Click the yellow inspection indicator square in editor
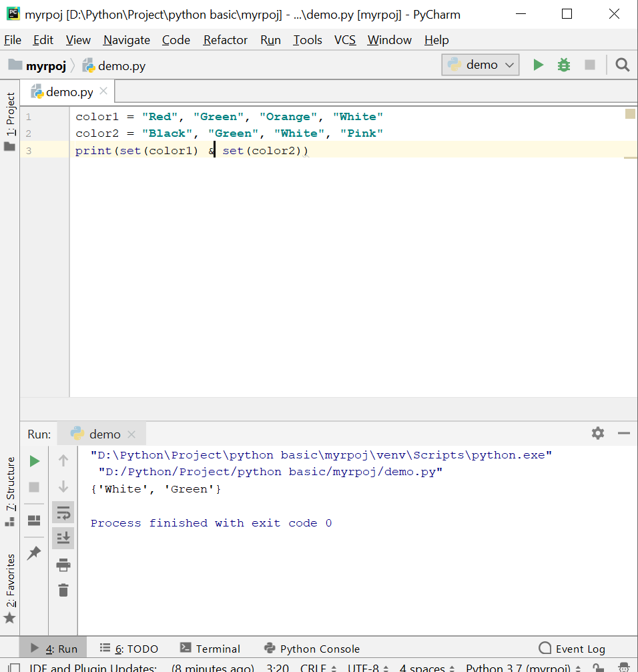The image size is (638, 672). 630,114
